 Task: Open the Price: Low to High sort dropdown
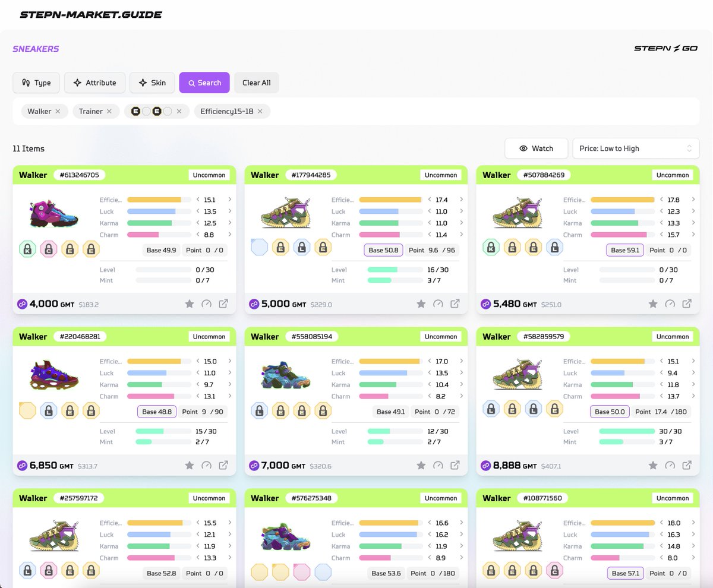(x=636, y=148)
